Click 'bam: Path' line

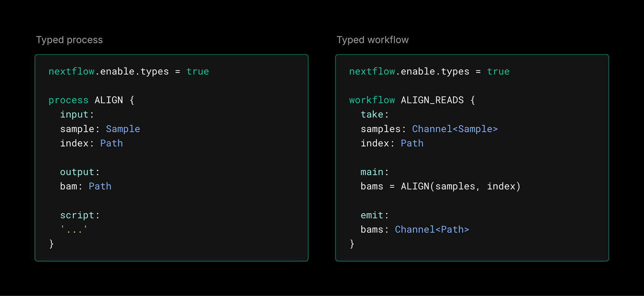(86, 186)
